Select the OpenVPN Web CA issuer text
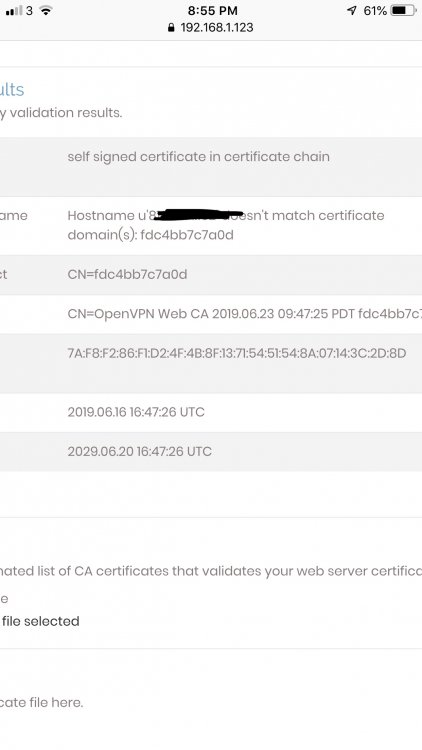Screen dimensions: 422x750 click(244, 314)
